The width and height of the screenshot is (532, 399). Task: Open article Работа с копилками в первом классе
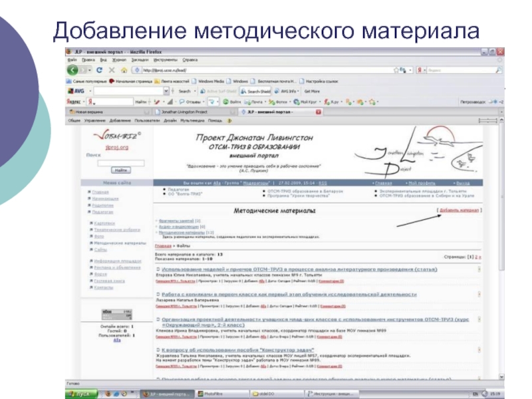pyautogui.click(x=289, y=295)
